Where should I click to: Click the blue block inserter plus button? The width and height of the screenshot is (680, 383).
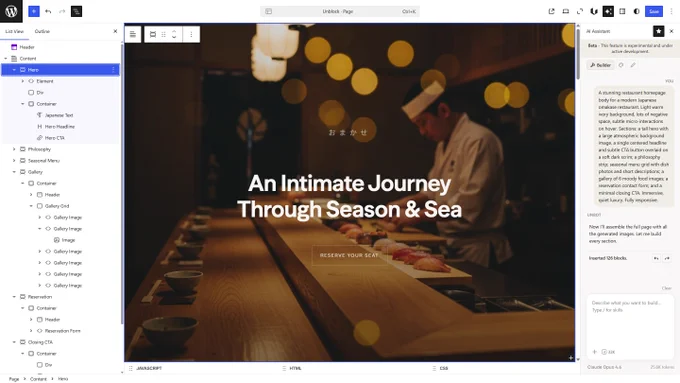click(34, 11)
